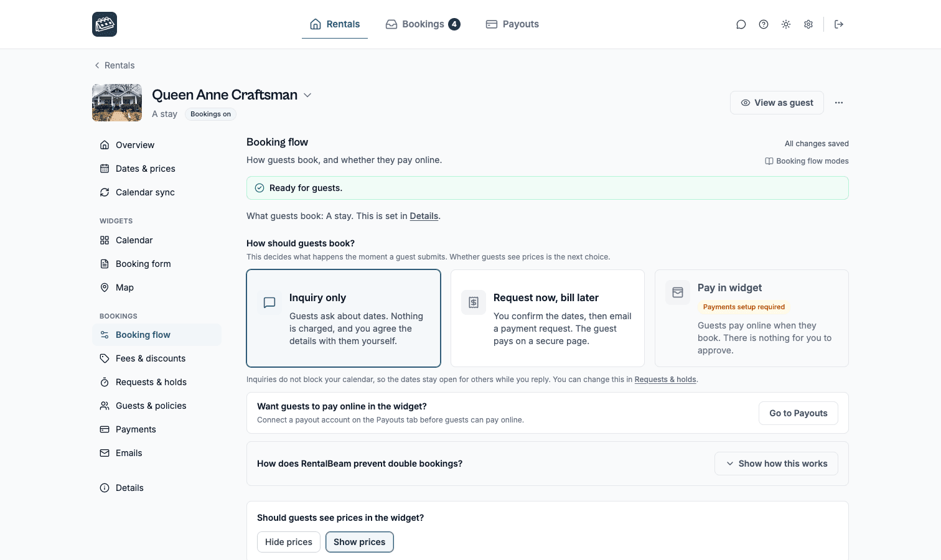
Task: Switch to the Rentals tab
Action: (x=335, y=24)
